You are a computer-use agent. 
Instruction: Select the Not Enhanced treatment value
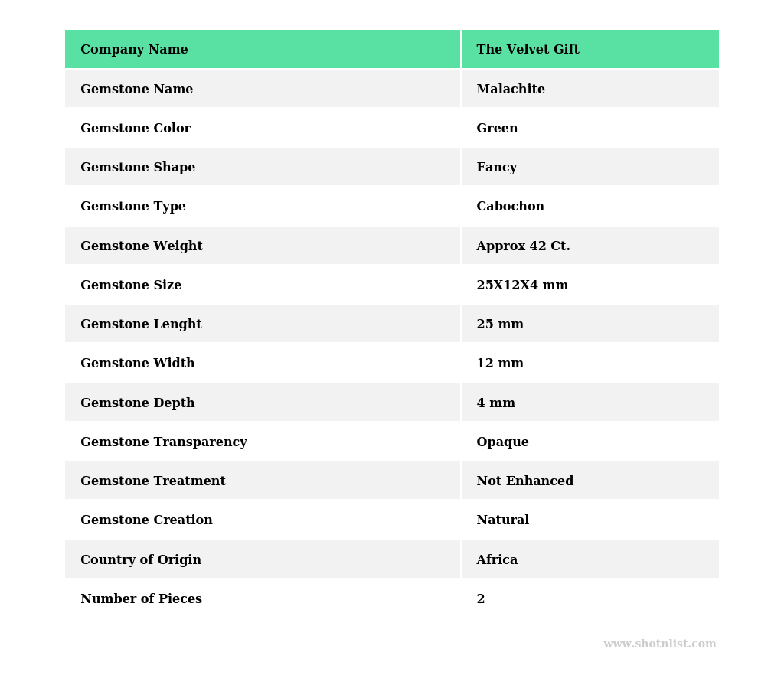(x=524, y=481)
